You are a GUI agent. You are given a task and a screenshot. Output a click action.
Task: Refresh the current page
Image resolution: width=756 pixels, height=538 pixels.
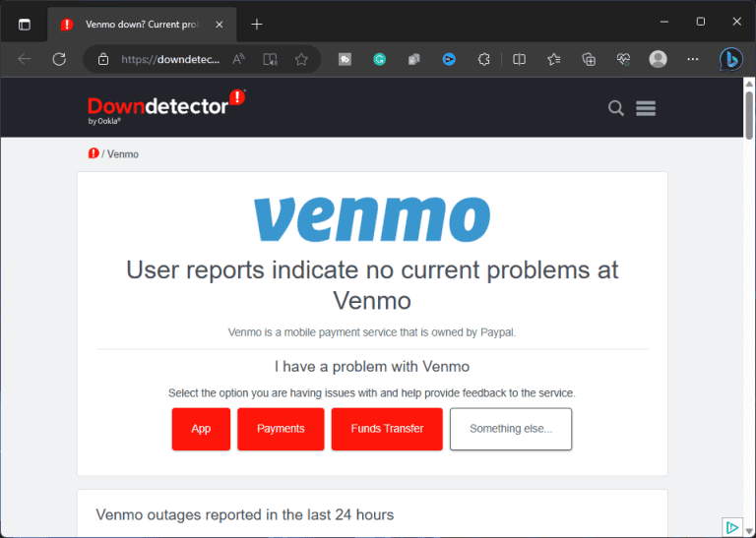[59, 59]
